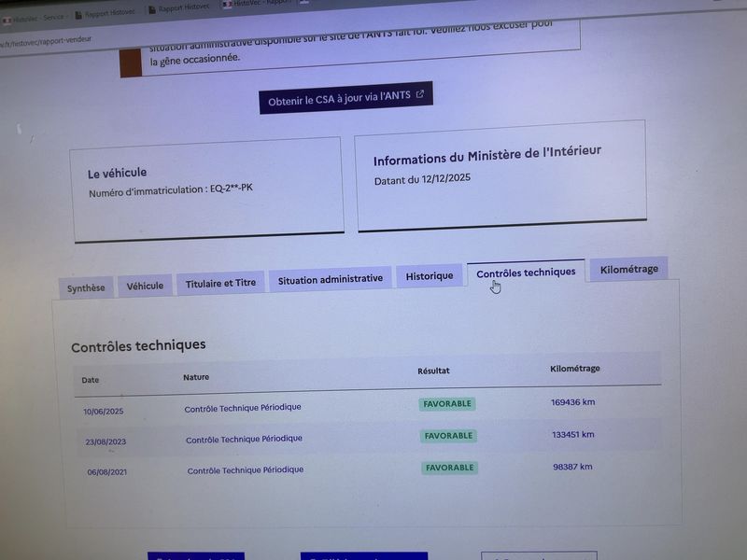This screenshot has height=560, width=747.
Task: Go to the Historique tab
Action: (x=430, y=276)
